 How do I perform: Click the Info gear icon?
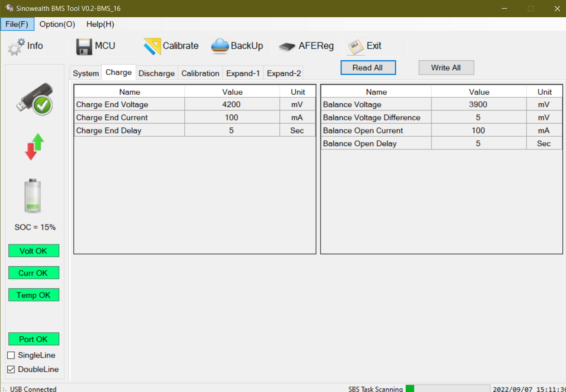16,46
